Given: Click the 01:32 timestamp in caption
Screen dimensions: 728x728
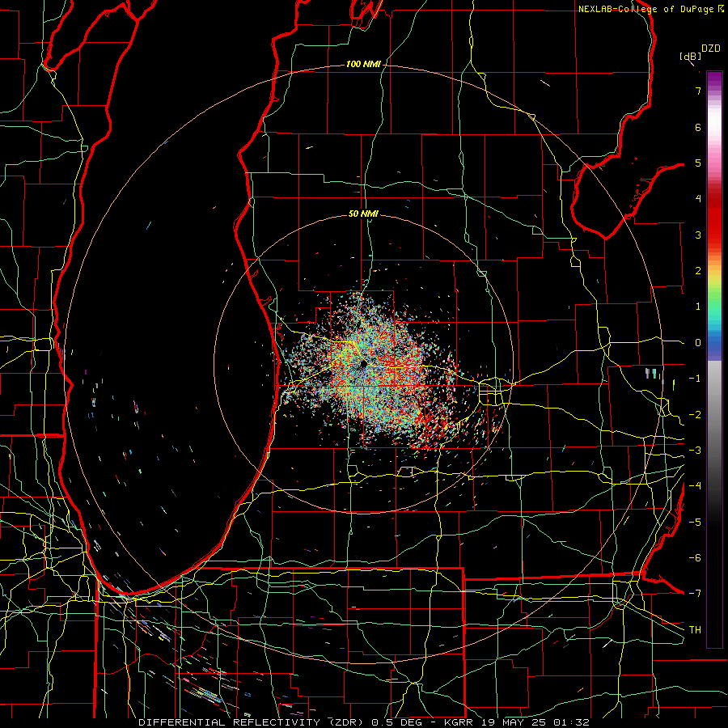Looking at the screenshot, I should pyautogui.click(x=571, y=722).
